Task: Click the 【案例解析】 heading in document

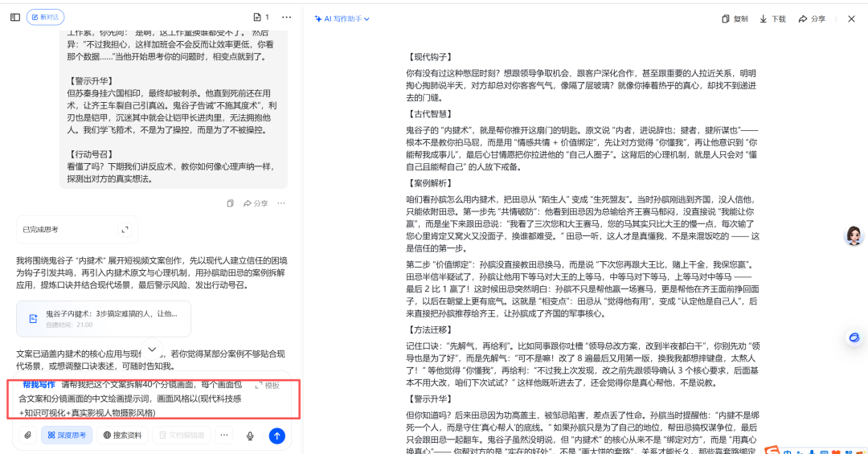Action: 430,183
